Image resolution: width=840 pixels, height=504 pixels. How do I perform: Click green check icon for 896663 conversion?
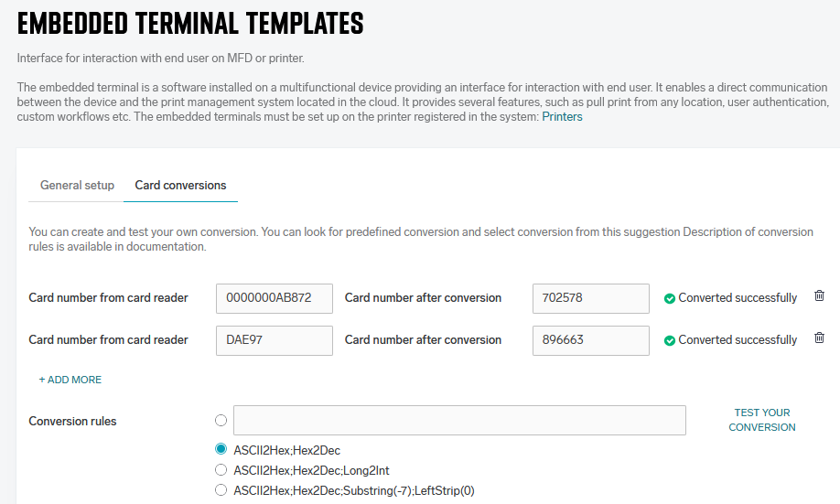click(x=670, y=340)
